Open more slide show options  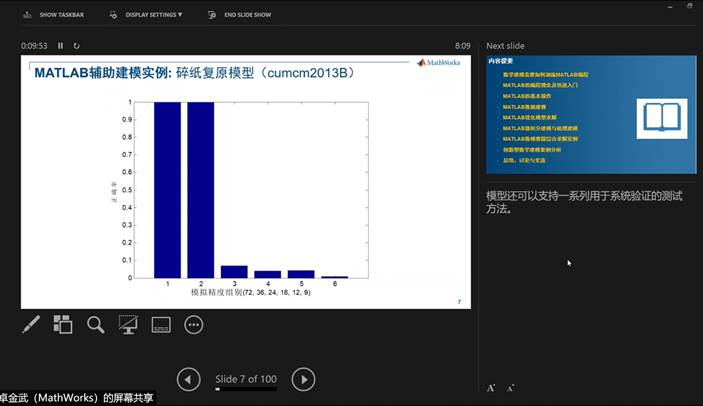click(194, 324)
